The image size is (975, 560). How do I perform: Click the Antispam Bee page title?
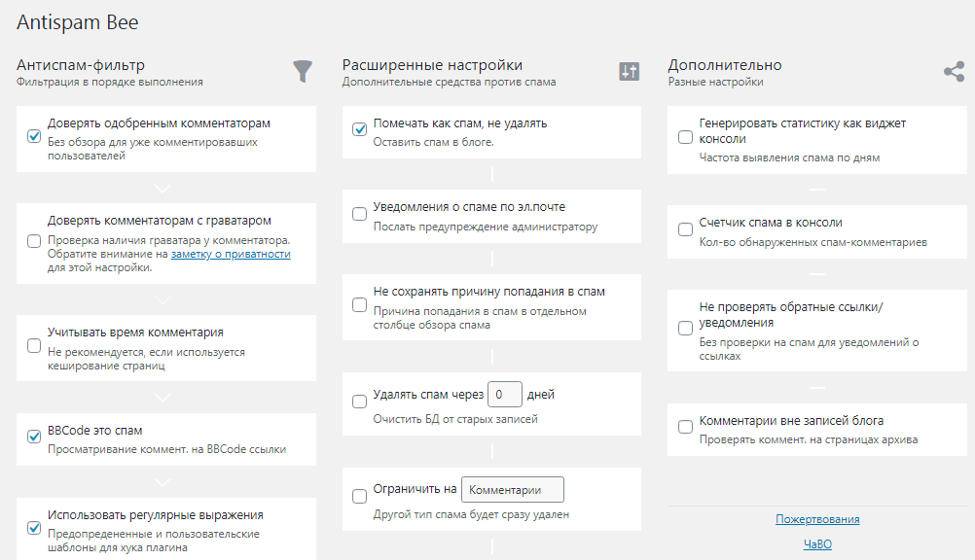click(x=78, y=22)
